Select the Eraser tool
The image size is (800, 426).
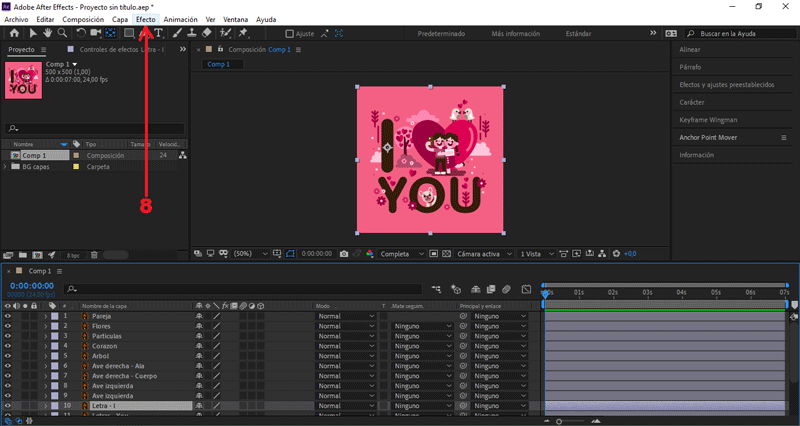click(x=206, y=33)
